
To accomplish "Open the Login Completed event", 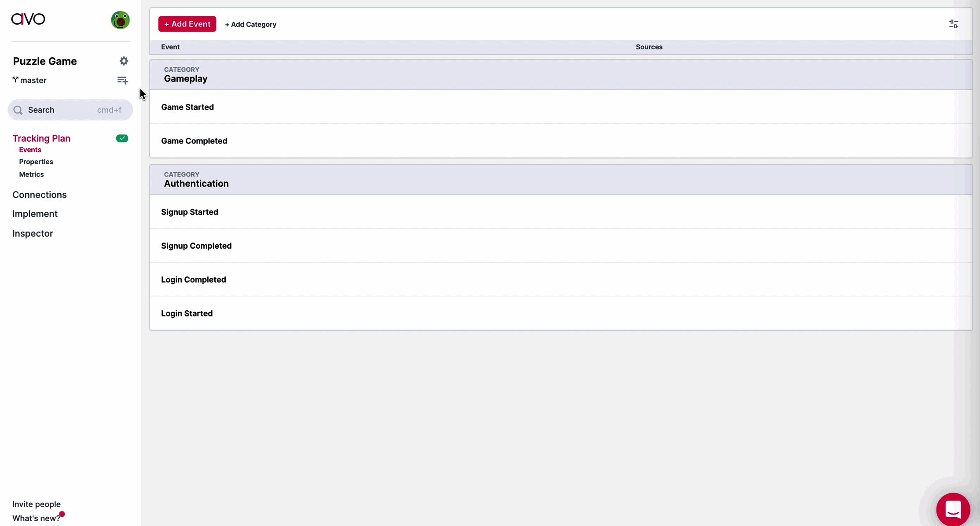I will 561,280.
